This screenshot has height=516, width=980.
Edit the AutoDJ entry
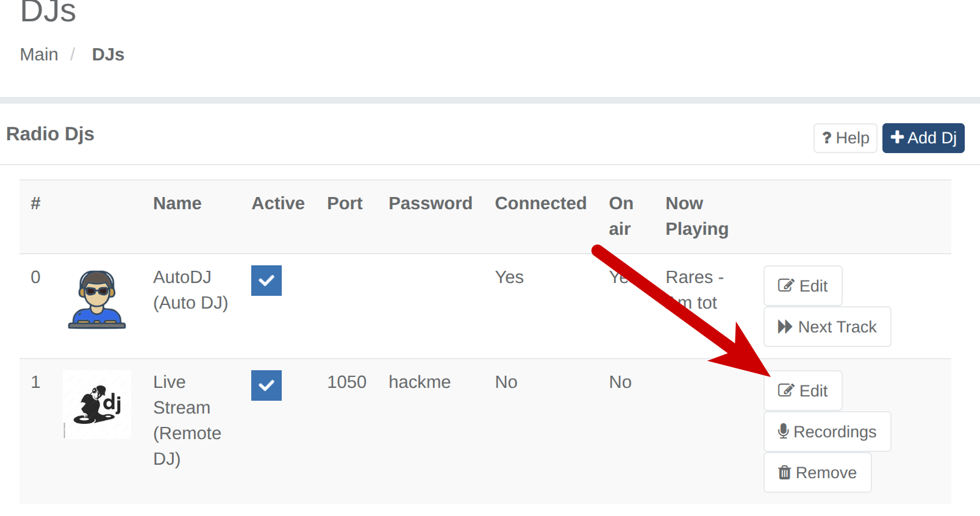803,286
